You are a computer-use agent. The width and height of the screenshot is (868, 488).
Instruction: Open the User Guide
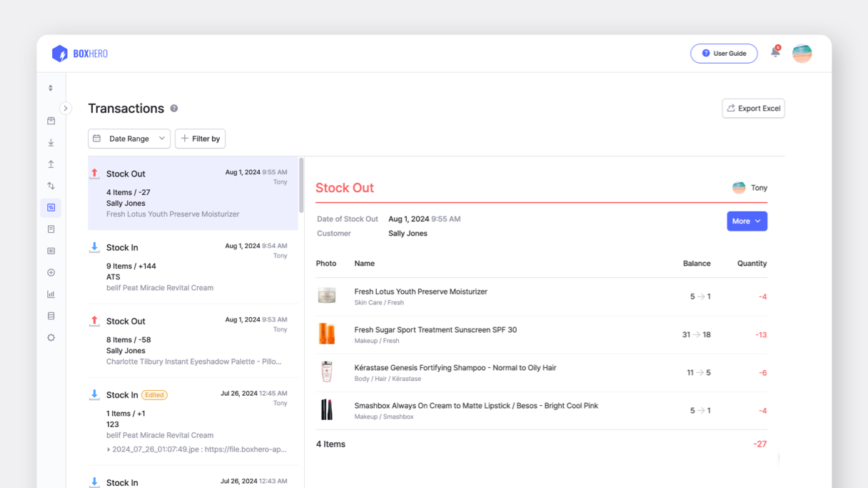(x=724, y=53)
